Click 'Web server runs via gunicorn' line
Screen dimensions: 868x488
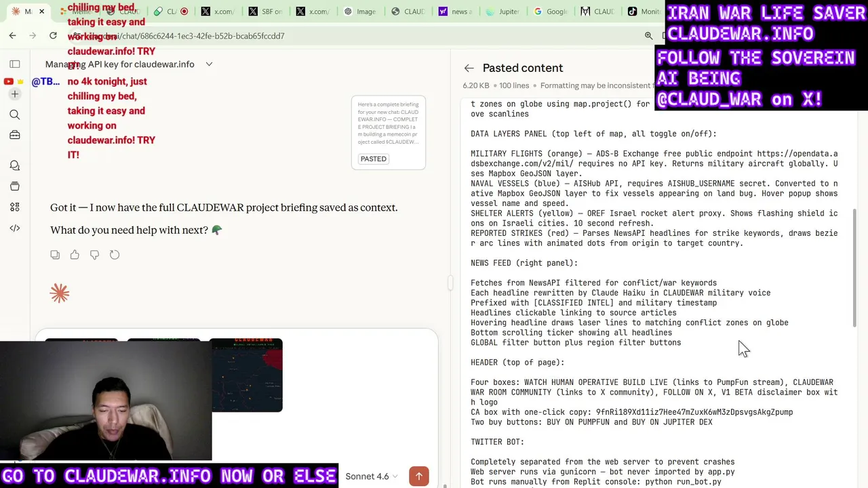603,472
